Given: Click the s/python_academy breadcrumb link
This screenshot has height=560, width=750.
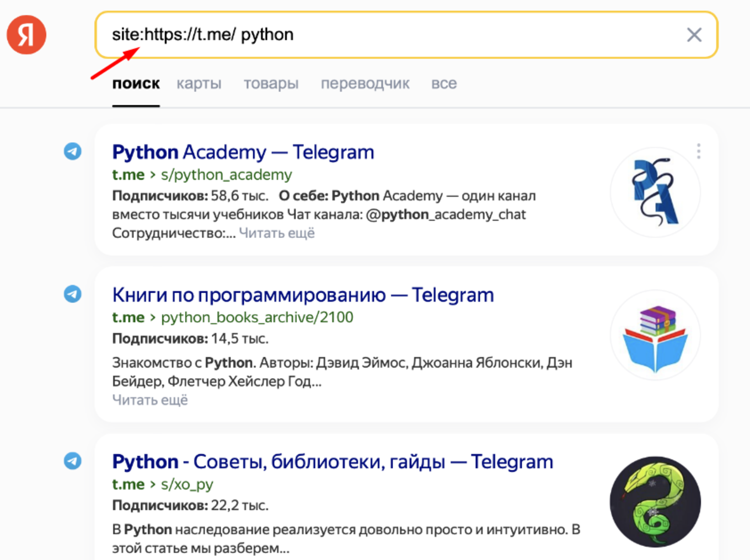Looking at the screenshot, I should point(226,175).
